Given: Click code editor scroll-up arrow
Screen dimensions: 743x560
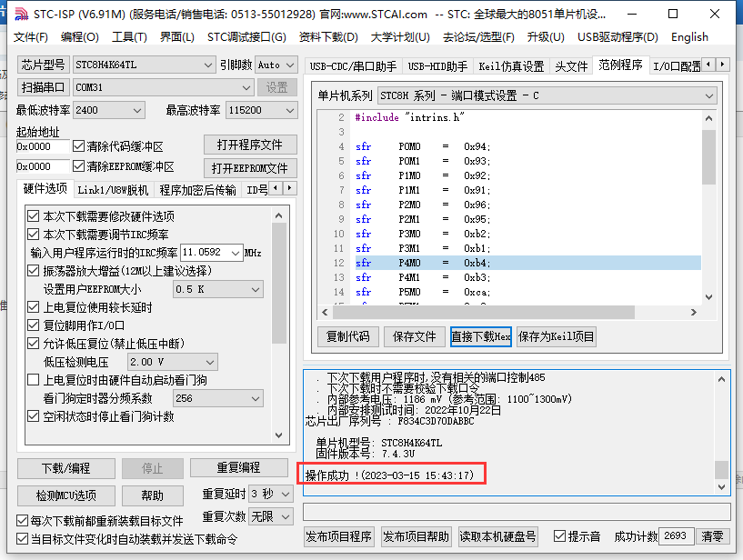Looking at the screenshot, I should 708,118.
